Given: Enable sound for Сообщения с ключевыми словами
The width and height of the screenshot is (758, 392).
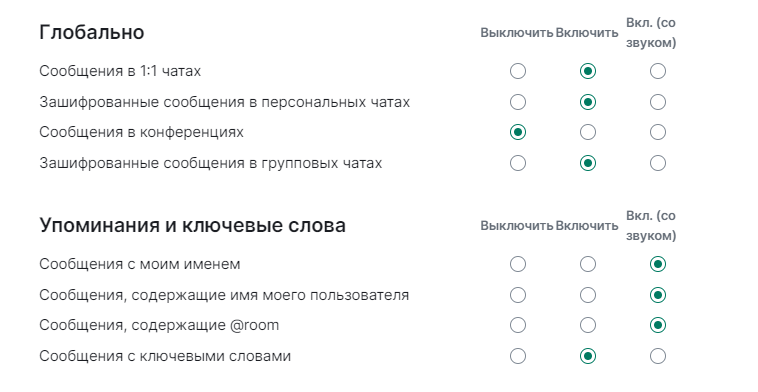Looking at the screenshot, I should tap(657, 356).
